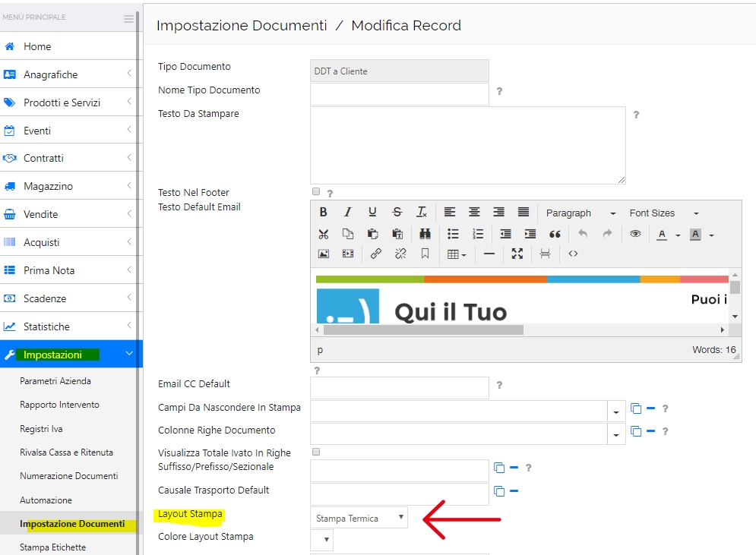Click the Email CC Default input
This screenshot has height=555, width=756.
click(399, 388)
